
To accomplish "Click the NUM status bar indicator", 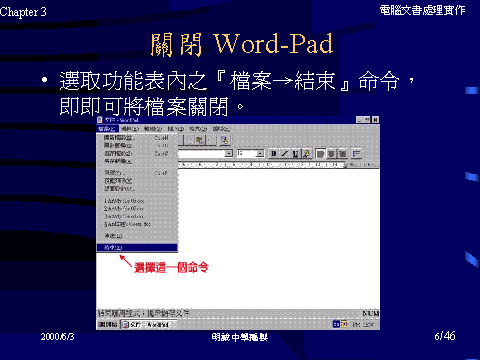I will [x=370, y=313].
